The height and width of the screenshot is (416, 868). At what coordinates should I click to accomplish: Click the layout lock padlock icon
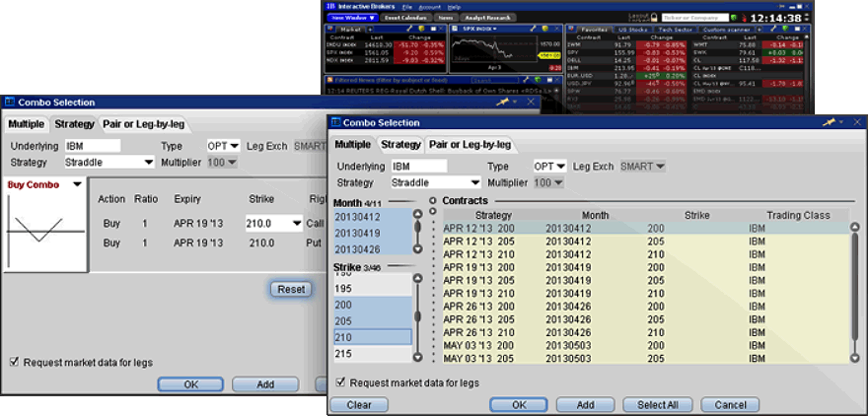[x=654, y=17]
